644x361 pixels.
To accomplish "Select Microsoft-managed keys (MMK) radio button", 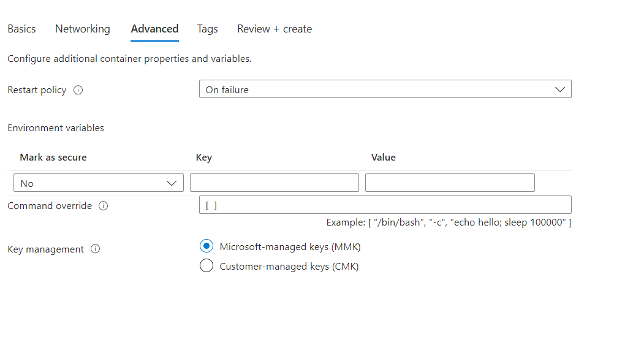I will pos(206,246).
